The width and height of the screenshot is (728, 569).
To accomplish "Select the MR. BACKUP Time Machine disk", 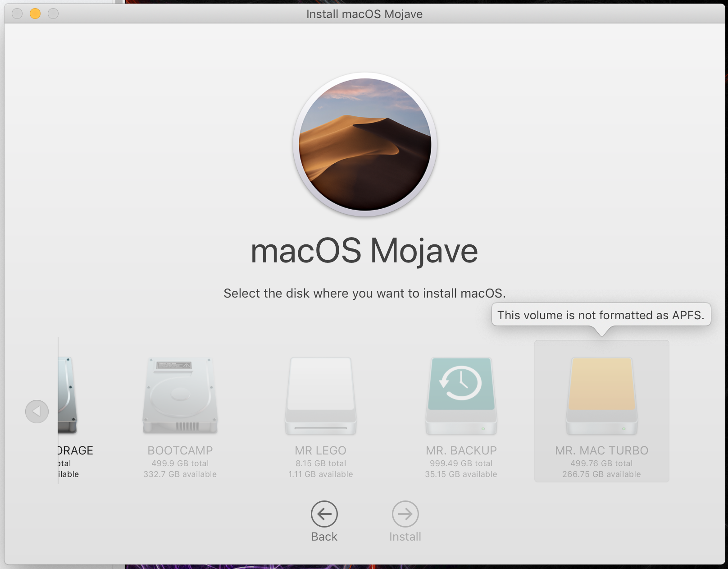I will coord(461,395).
